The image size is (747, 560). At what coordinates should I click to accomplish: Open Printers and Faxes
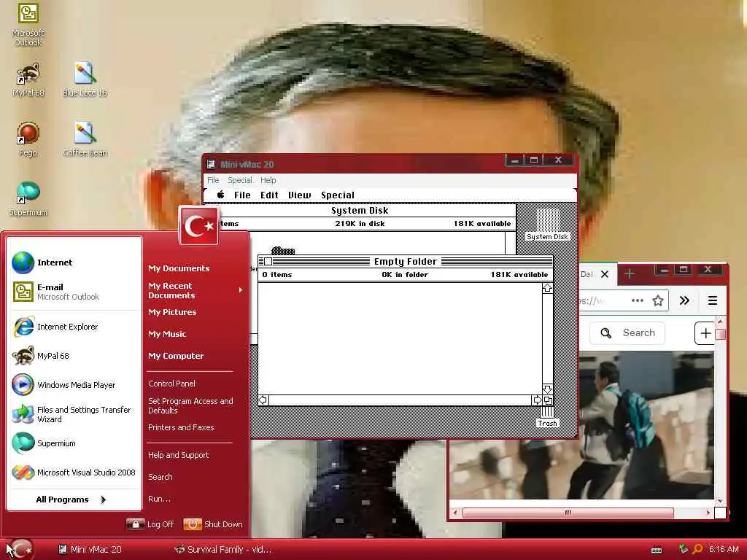click(181, 427)
